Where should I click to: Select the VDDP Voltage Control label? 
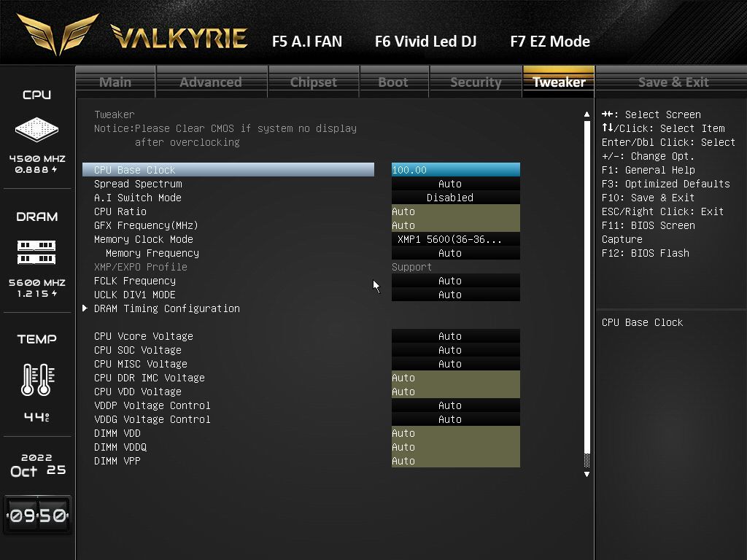click(152, 405)
